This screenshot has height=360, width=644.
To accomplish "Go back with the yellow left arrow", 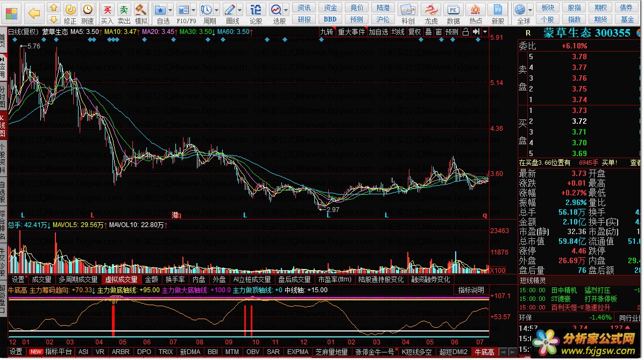I will 34,13.
